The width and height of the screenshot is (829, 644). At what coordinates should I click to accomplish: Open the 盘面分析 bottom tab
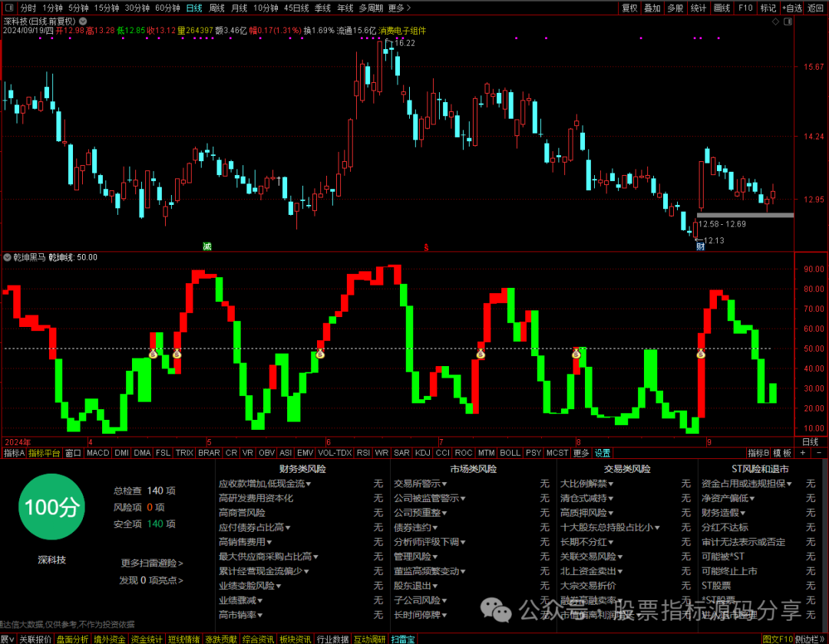pyautogui.click(x=72, y=639)
